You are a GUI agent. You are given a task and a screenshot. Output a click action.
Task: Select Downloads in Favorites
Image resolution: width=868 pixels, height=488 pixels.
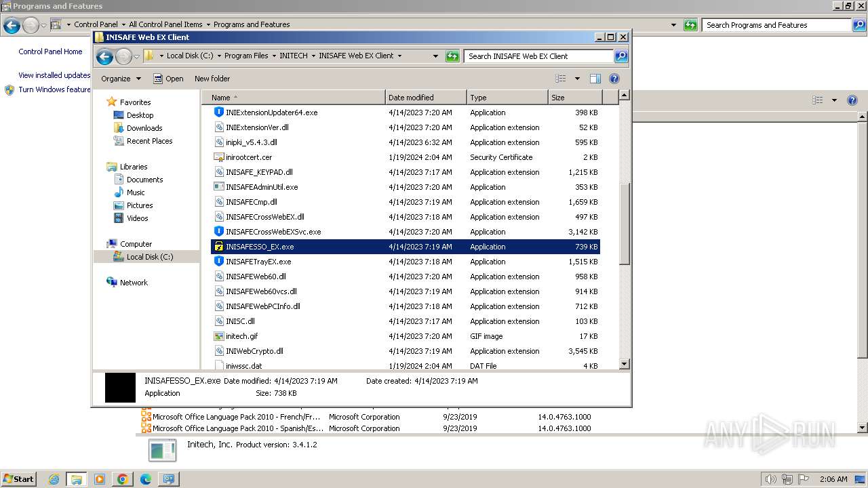pos(144,128)
